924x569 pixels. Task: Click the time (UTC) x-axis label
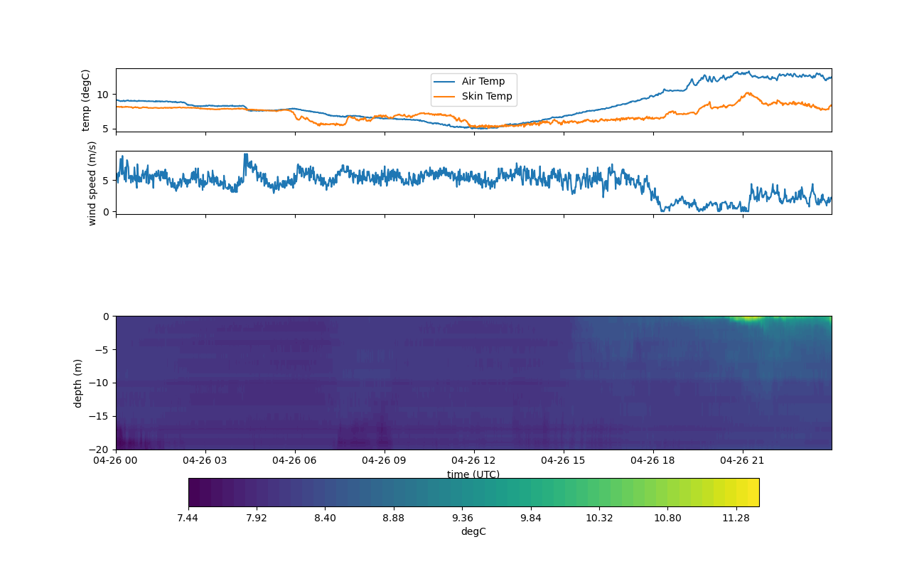point(473,474)
